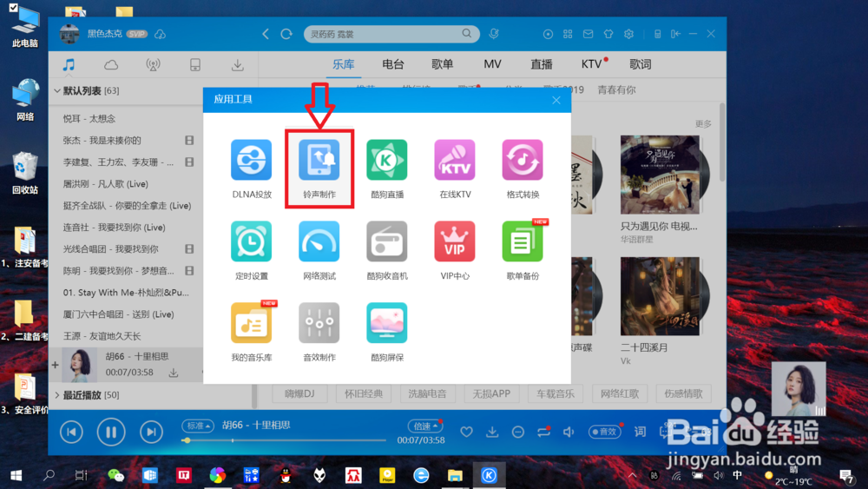The height and width of the screenshot is (489, 868).
Task: Play previous track
Action: (71, 432)
